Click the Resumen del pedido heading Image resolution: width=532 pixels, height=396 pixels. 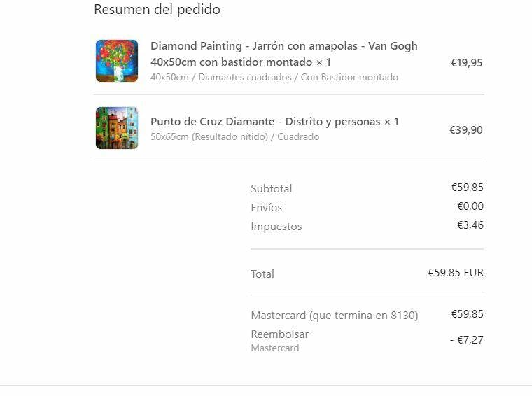coord(157,10)
